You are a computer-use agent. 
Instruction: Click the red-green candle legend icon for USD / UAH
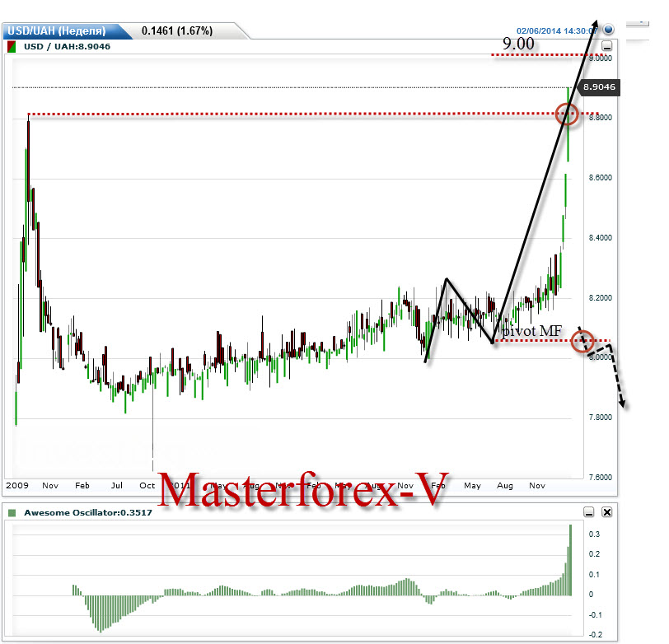12,46
